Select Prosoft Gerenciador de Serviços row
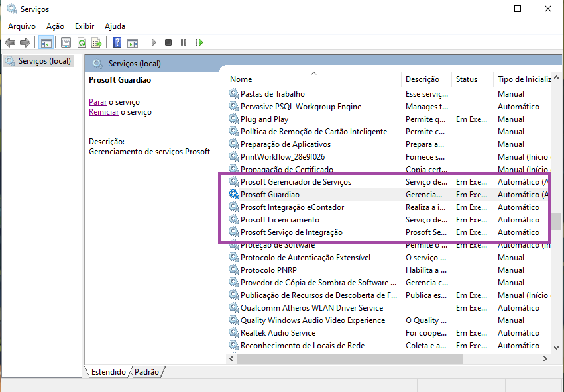Screen dimensions: 564x392 point(390,182)
